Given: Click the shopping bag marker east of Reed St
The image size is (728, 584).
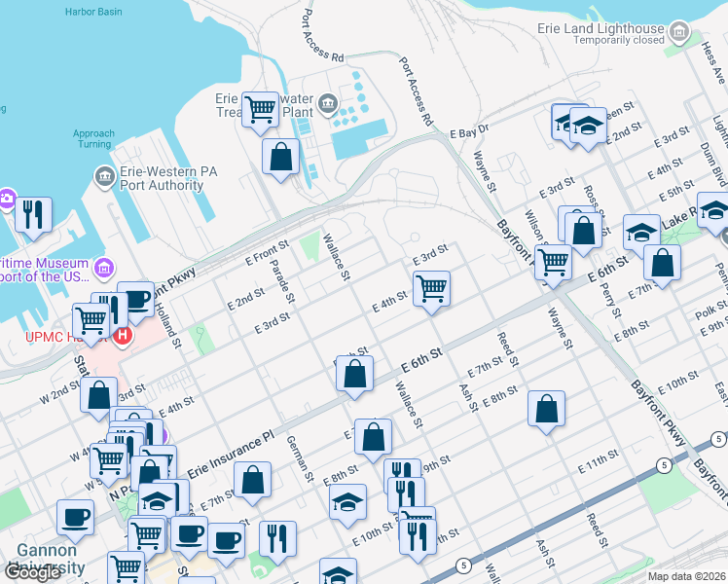Looking at the screenshot, I should [546, 409].
